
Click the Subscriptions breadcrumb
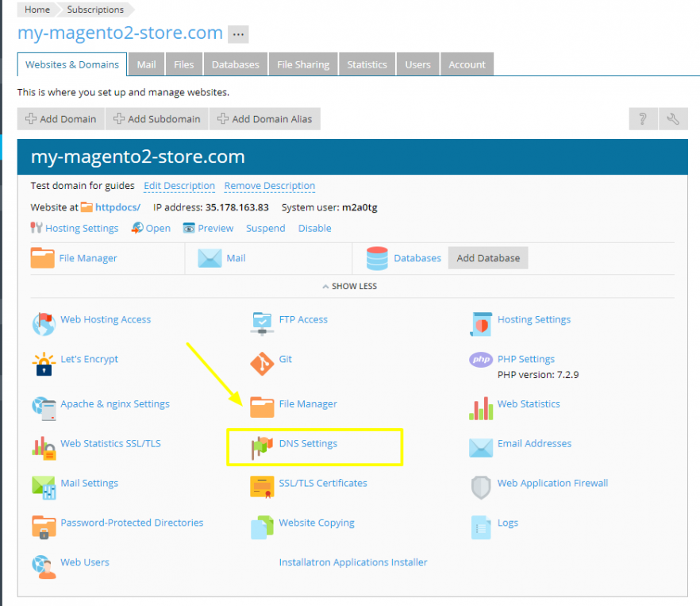[95, 10]
